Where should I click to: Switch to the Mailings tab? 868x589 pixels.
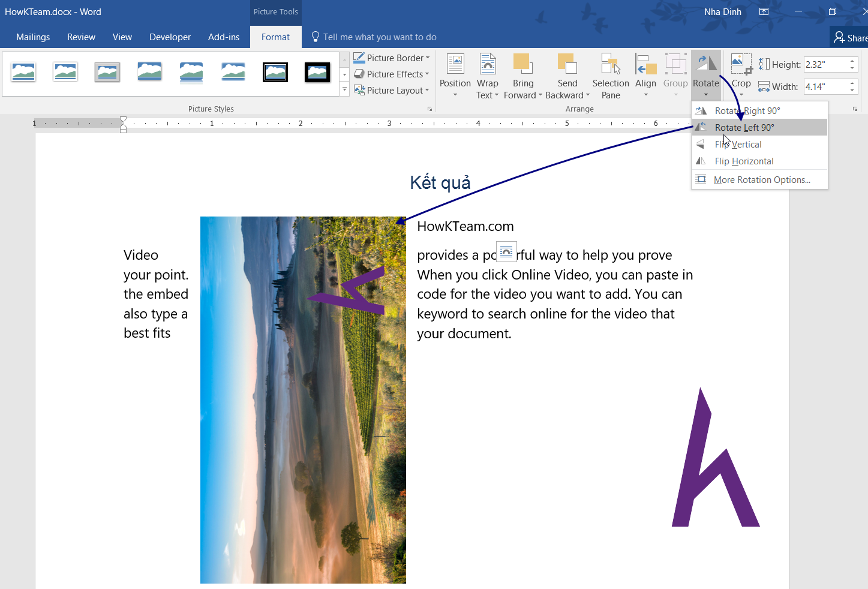click(33, 37)
